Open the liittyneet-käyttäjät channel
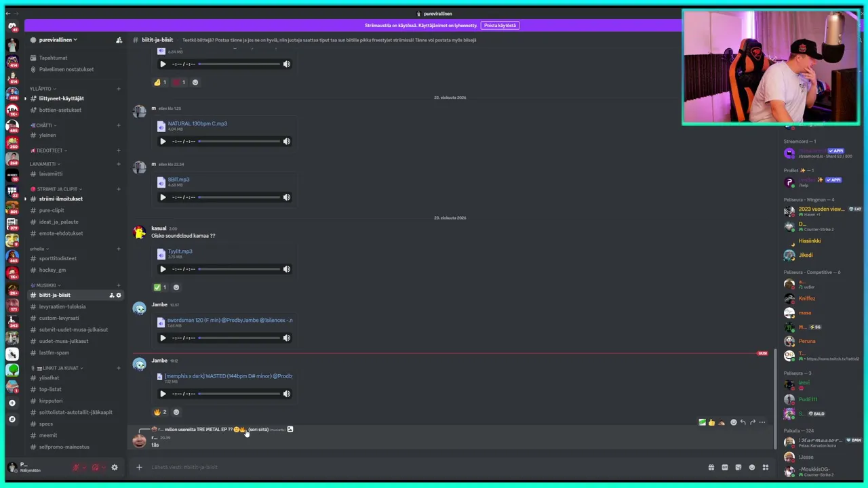The height and width of the screenshot is (488, 868). coord(61,98)
